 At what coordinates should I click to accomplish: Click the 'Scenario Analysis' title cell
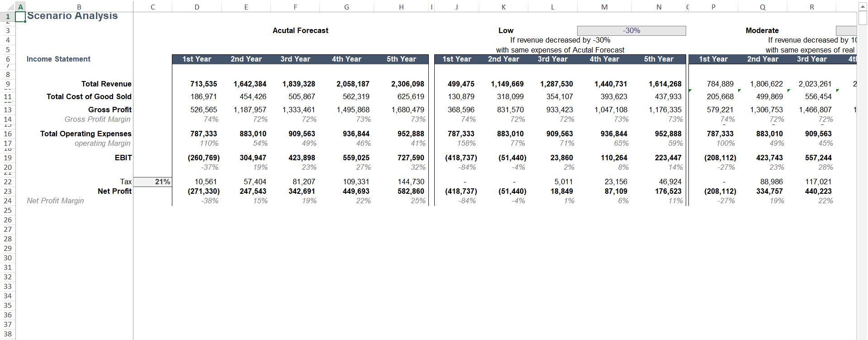tap(72, 16)
